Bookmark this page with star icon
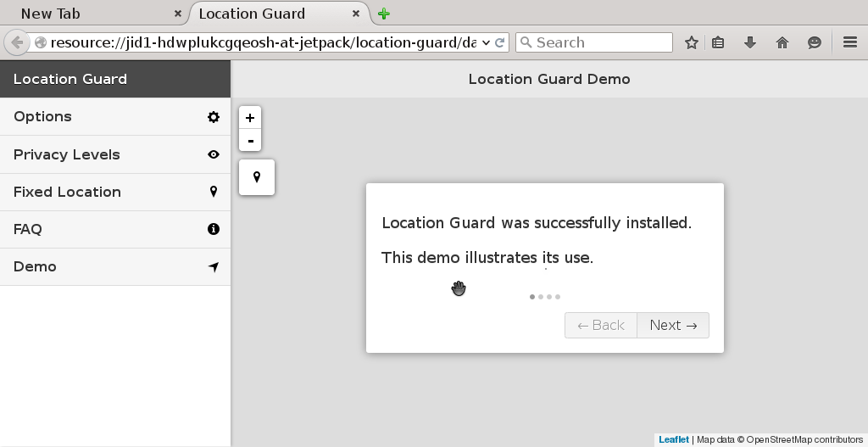 pos(692,42)
